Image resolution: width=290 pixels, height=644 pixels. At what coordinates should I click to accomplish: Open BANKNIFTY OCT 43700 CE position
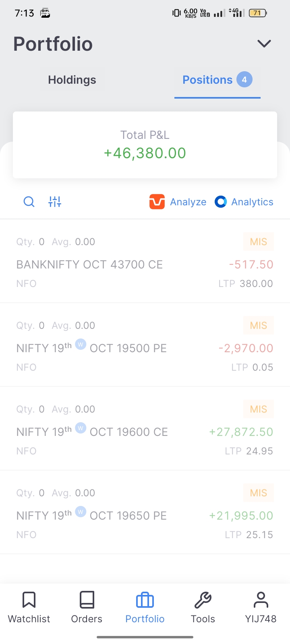click(89, 264)
